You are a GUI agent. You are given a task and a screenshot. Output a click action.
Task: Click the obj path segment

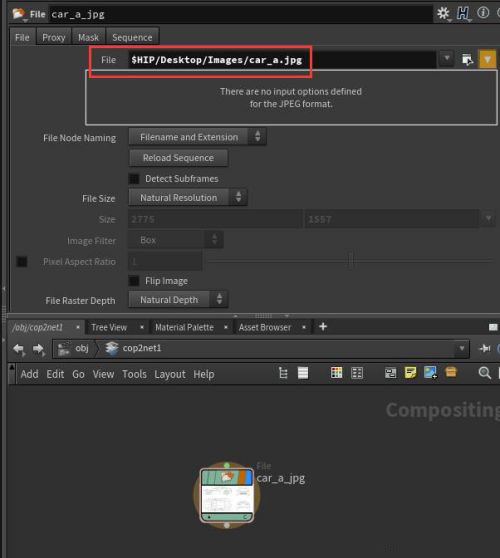[x=82, y=348]
